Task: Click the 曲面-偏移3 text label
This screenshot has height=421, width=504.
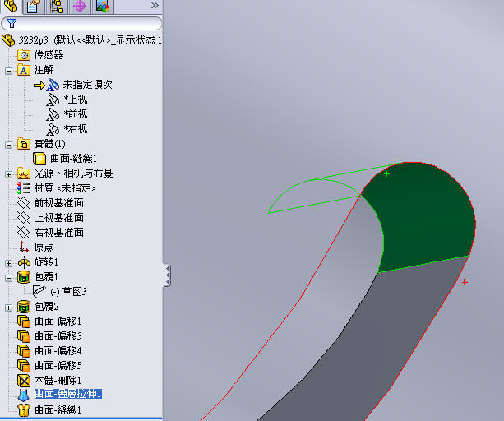Action: click(x=58, y=336)
